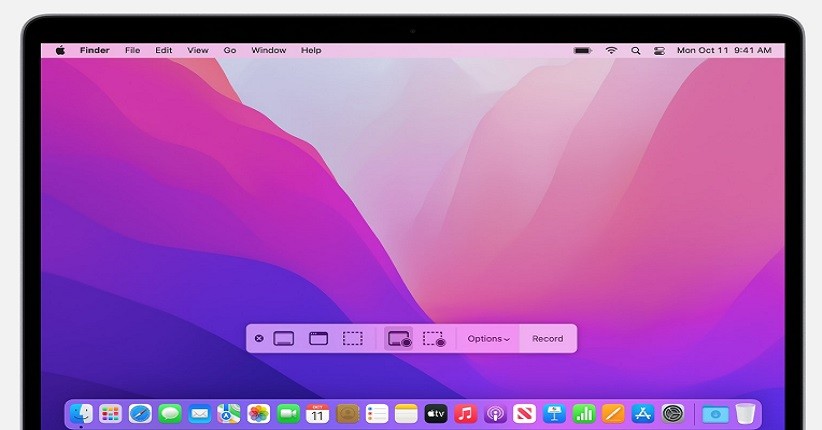Open App Store from the Dock
The image size is (822, 430).
click(x=643, y=414)
